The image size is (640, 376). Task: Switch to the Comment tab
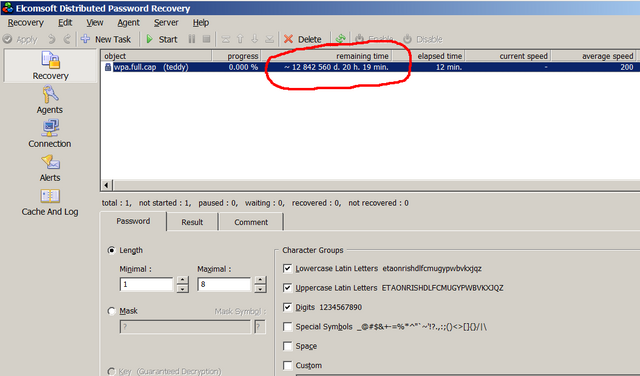point(251,222)
